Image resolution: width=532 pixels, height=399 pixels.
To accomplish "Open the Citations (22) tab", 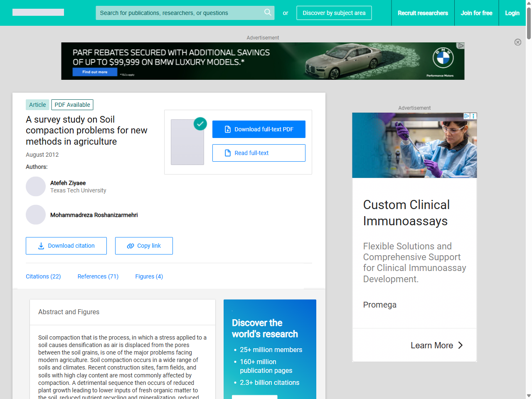I will coord(43,276).
